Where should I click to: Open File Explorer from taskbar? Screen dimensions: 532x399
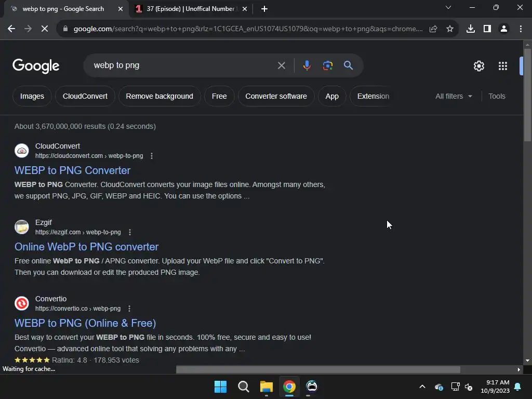(267, 387)
